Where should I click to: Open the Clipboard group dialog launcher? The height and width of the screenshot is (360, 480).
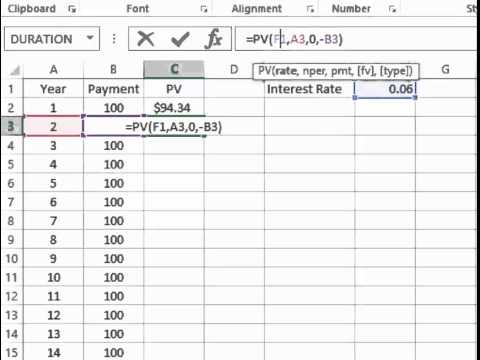pyautogui.click(x=72, y=9)
